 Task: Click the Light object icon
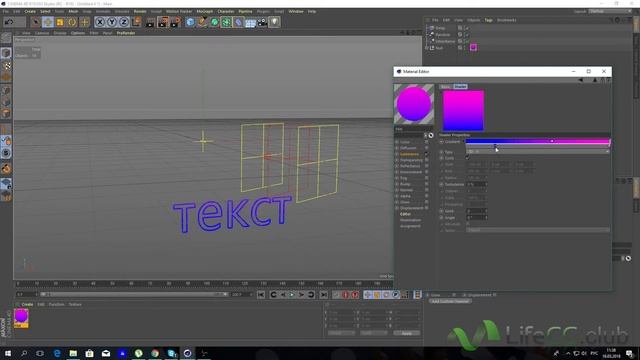coord(275,22)
